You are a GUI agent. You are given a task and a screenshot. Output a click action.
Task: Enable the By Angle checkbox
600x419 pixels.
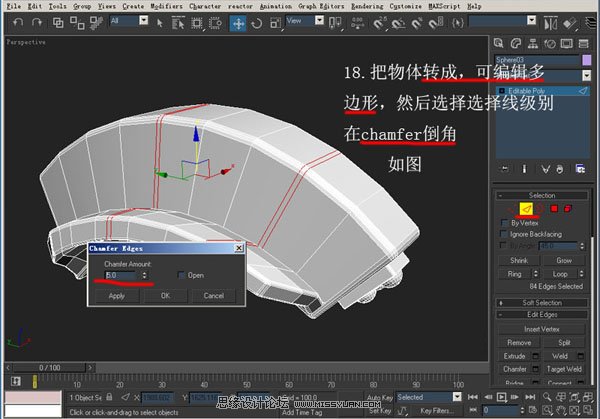click(x=504, y=246)
